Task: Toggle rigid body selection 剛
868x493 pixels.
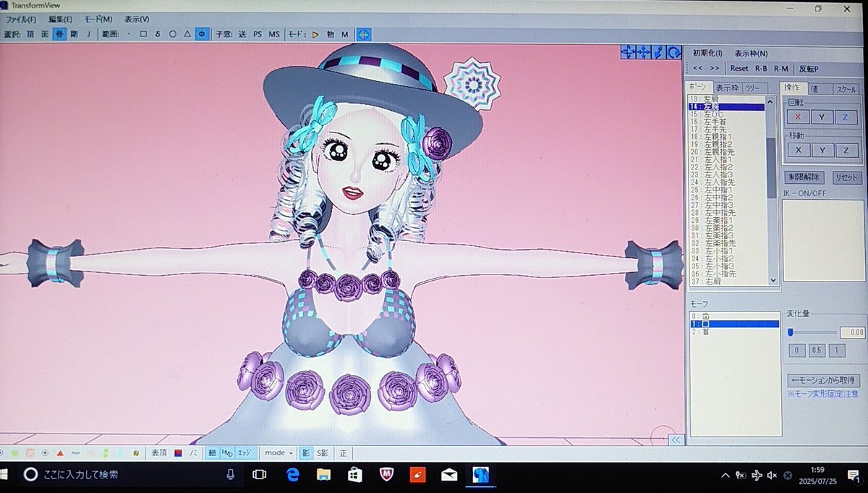Action: [x=74, y=34]
